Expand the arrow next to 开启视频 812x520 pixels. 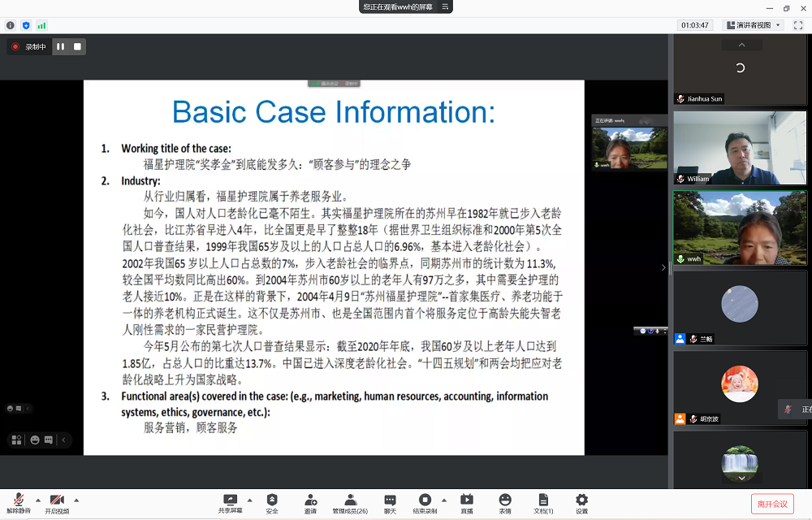[76, 500]
